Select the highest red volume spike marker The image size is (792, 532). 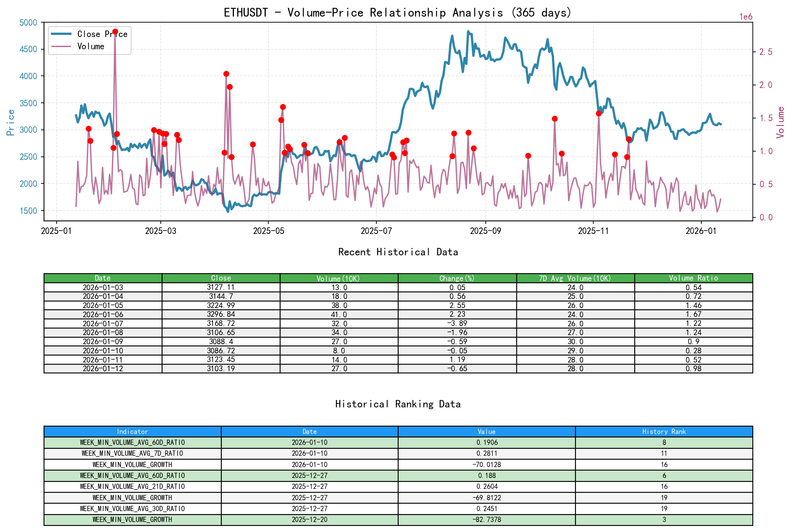[115, 31]
